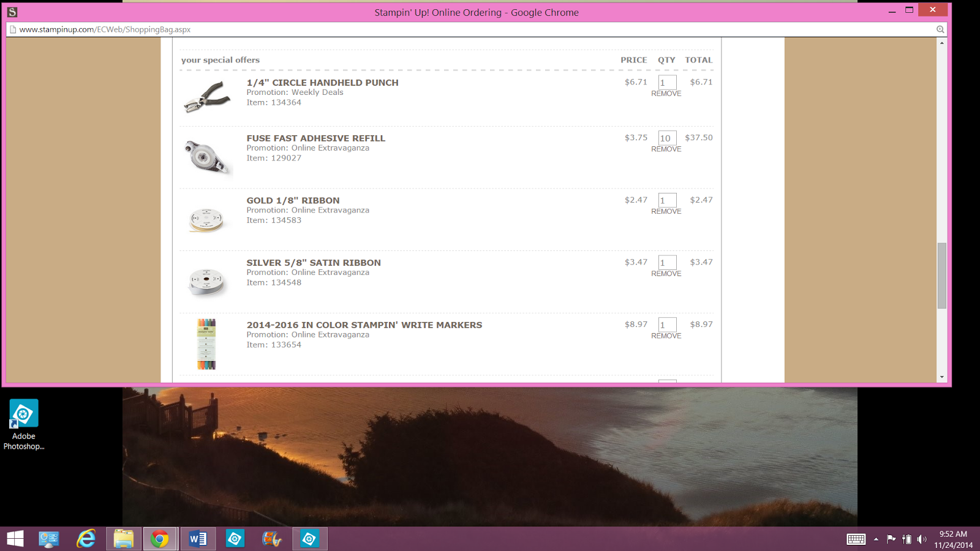Click the QTY column header
The width and height of the screenshot is (980, 551).
pyautogui.click(x=666, y=60)
